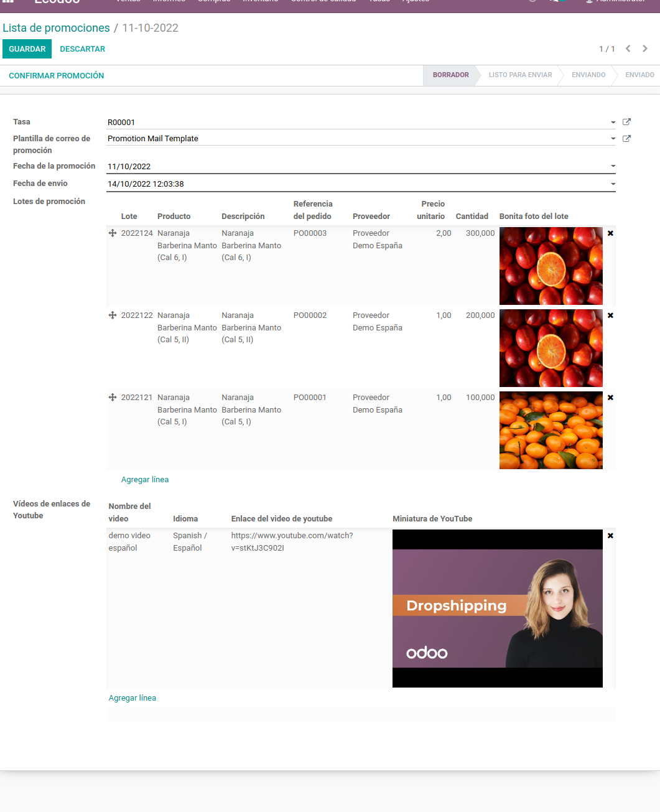This screenshot has width=660, height=812.
Task: Click the YouTube URL cell of the video row
Action: [x=292, y=542]
